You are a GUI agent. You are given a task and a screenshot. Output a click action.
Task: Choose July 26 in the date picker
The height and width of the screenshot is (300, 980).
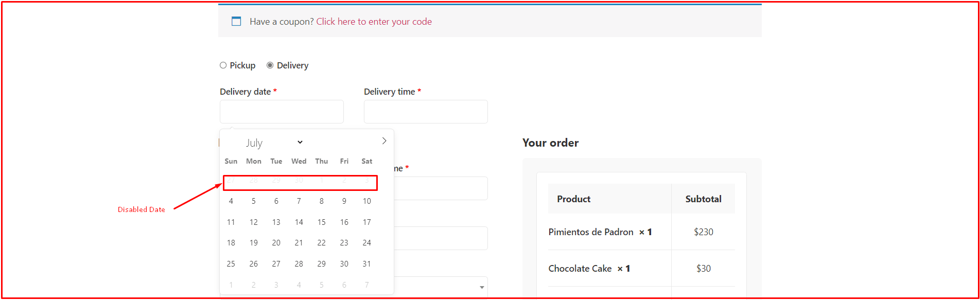point(254,264)
